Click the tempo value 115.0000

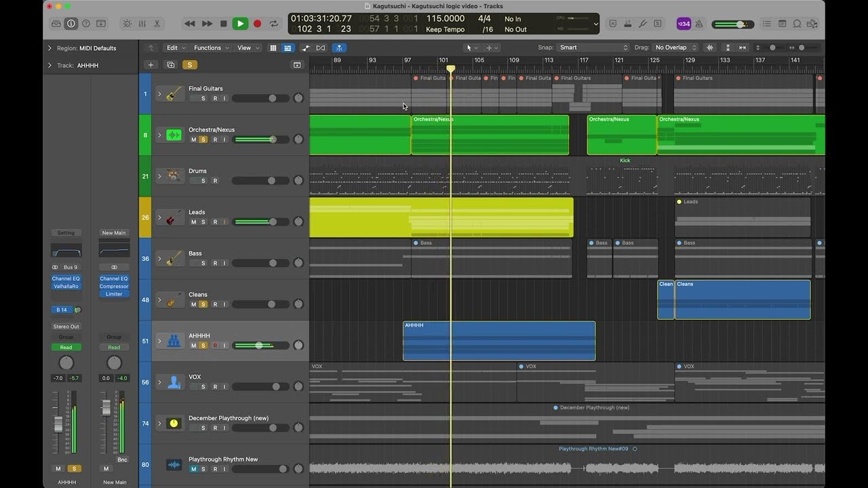click(x=445, y=19)
